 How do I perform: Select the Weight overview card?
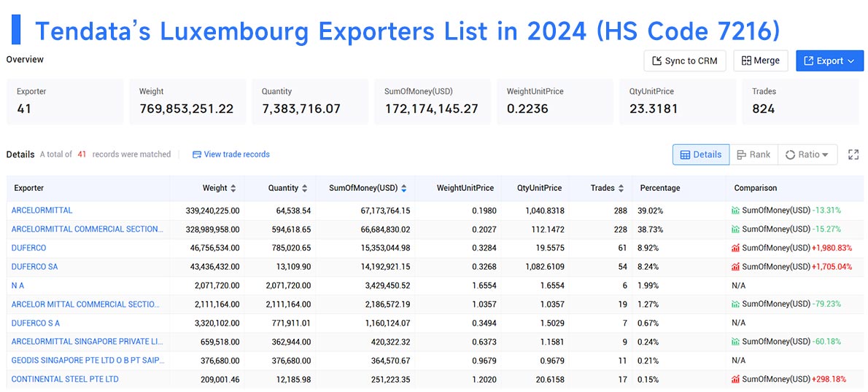(187, 101)
